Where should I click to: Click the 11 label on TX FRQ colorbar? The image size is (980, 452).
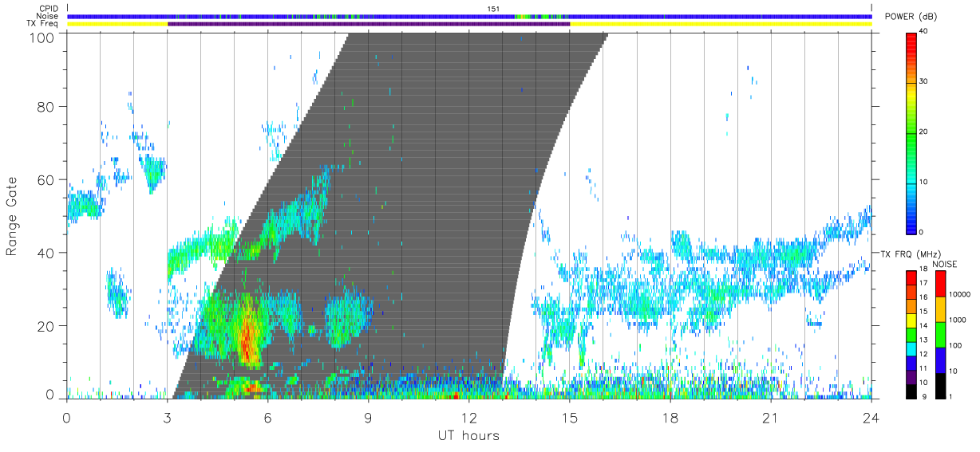coord(924,368)
